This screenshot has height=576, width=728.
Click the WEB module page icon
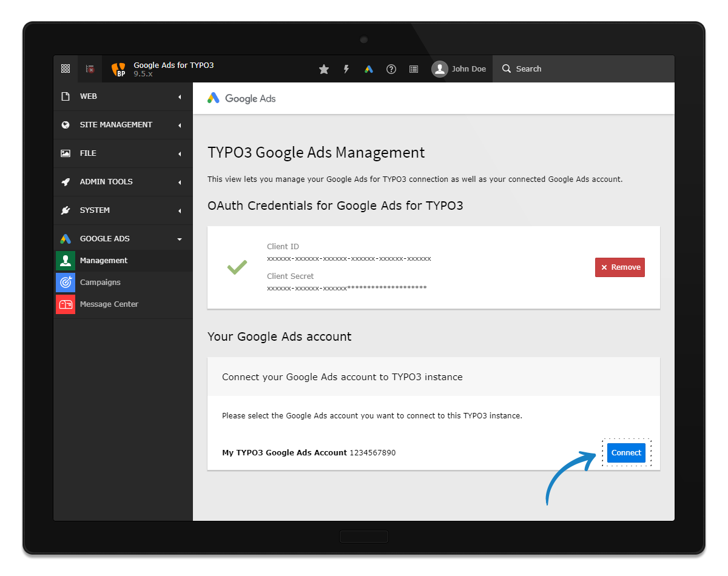coord(66,96)
